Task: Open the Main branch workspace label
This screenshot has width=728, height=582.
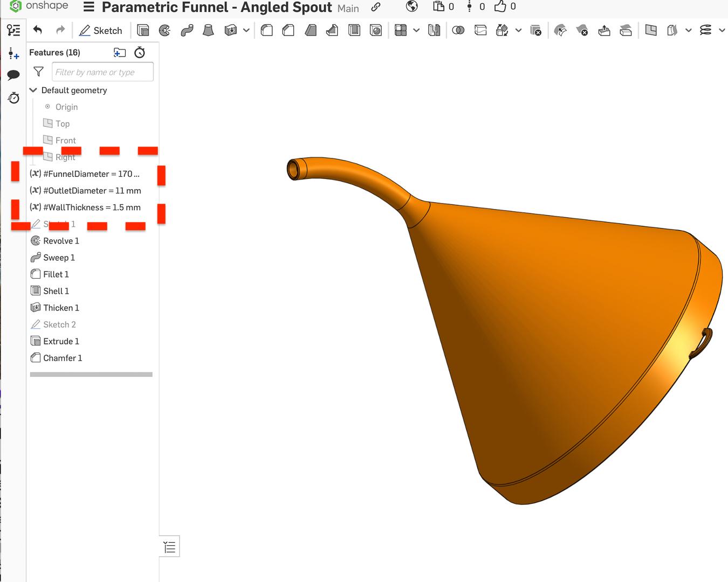Action: [x=348, y=9]
